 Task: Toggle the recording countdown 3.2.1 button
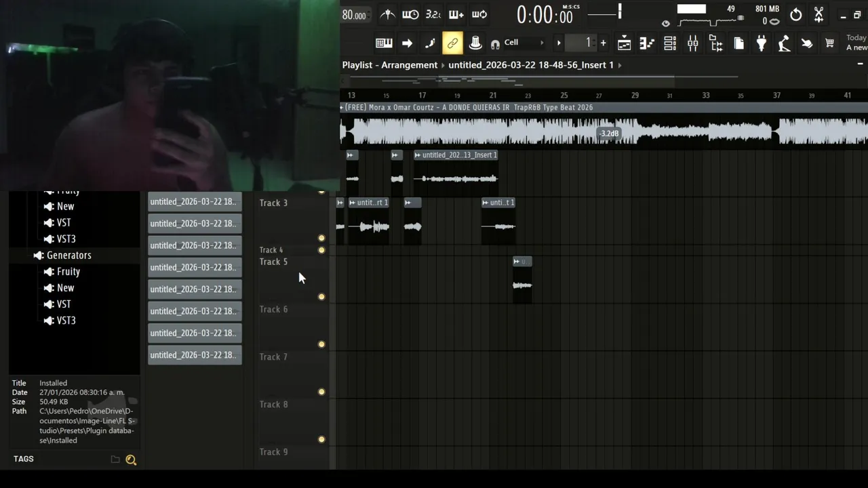coord(433,14)
